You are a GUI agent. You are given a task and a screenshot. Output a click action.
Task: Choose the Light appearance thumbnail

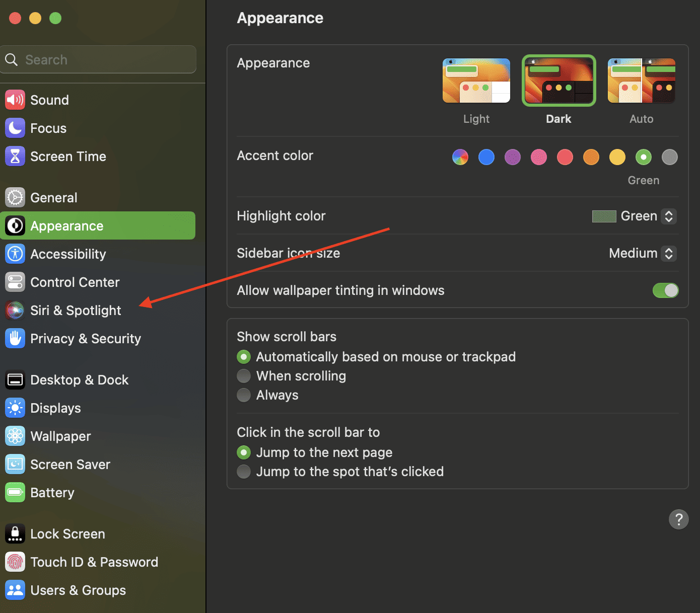click(476, 81)
